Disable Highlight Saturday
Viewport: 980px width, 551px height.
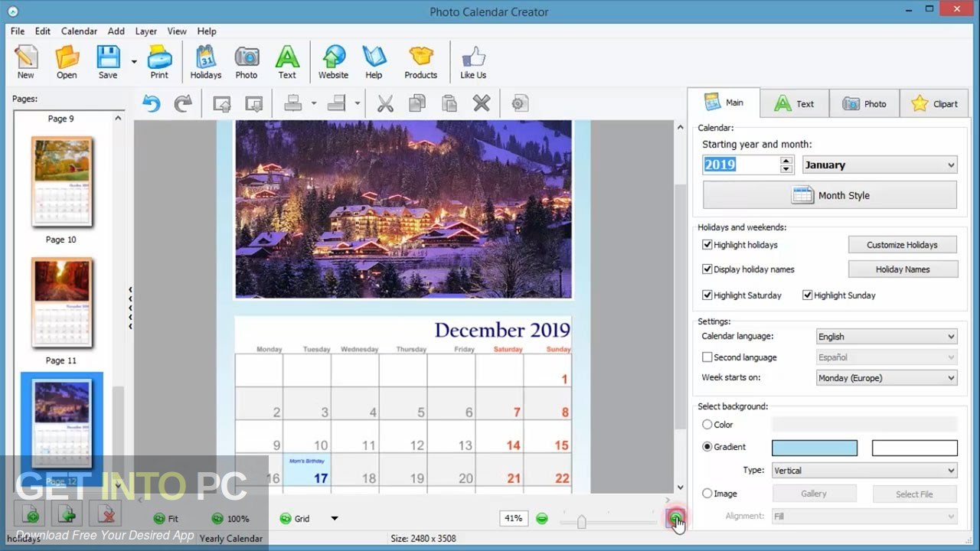pyautogui.click(x=707, y=295)
